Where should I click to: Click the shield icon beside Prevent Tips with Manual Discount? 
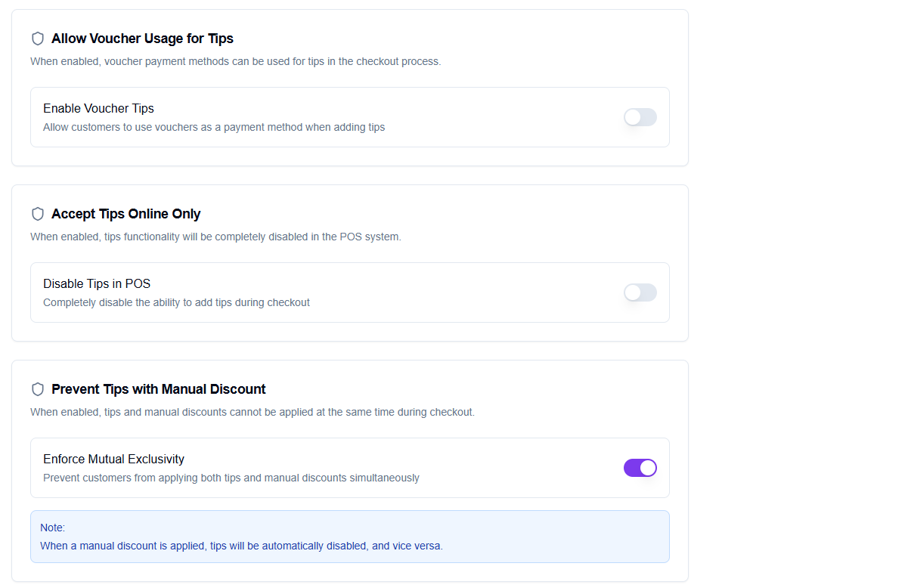coord(38,389)
